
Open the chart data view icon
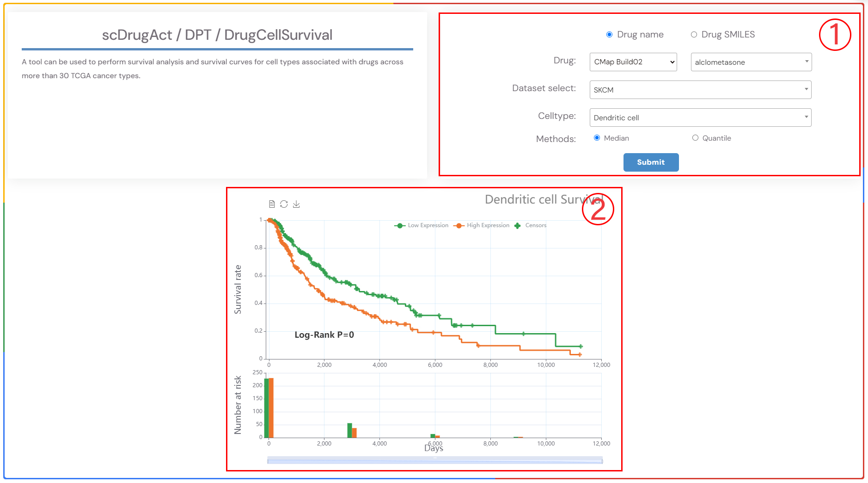pos(272,204)
